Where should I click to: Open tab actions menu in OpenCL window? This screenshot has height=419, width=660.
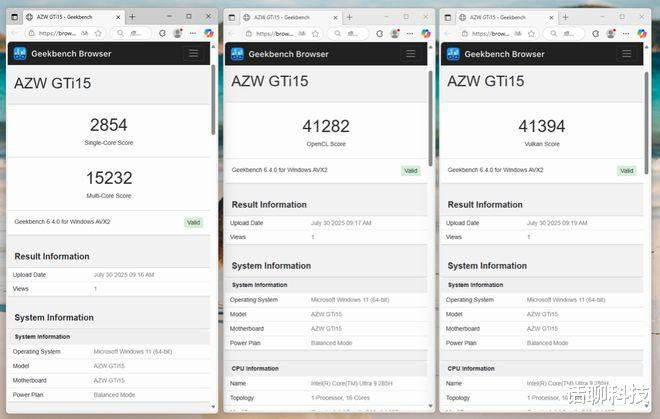232,17
